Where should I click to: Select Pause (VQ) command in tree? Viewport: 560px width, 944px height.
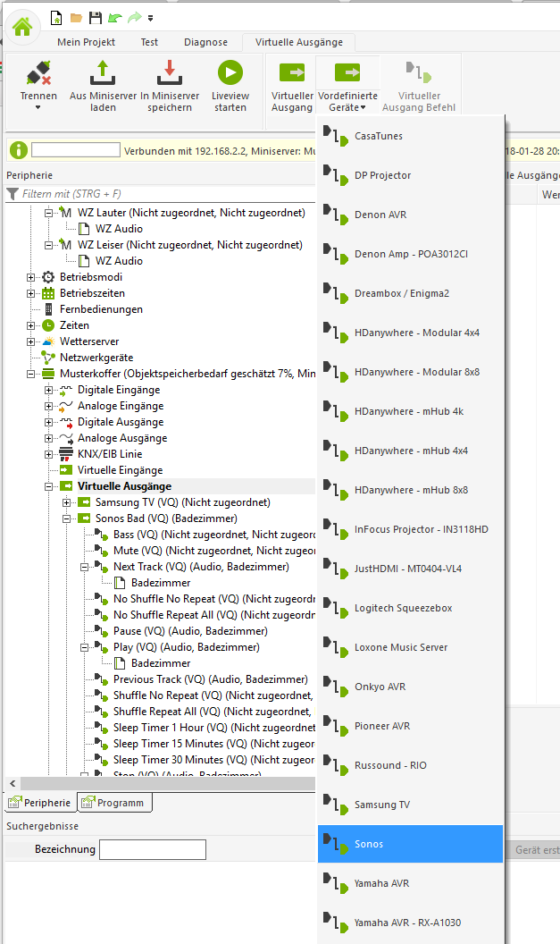pyautogui.click(x=190, y=631)
